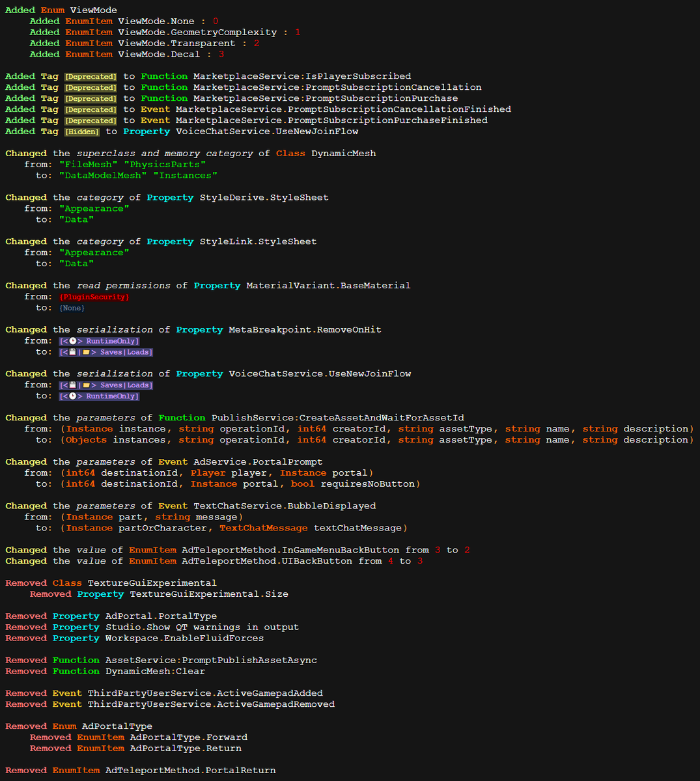700x781 pixels.
Task: Click "Appearance" value under StyleLink.StyleSheet
Action: 94,253
